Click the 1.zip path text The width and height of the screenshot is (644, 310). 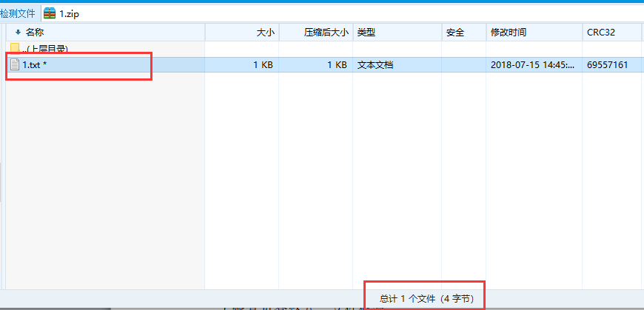[x=69, y=14]
